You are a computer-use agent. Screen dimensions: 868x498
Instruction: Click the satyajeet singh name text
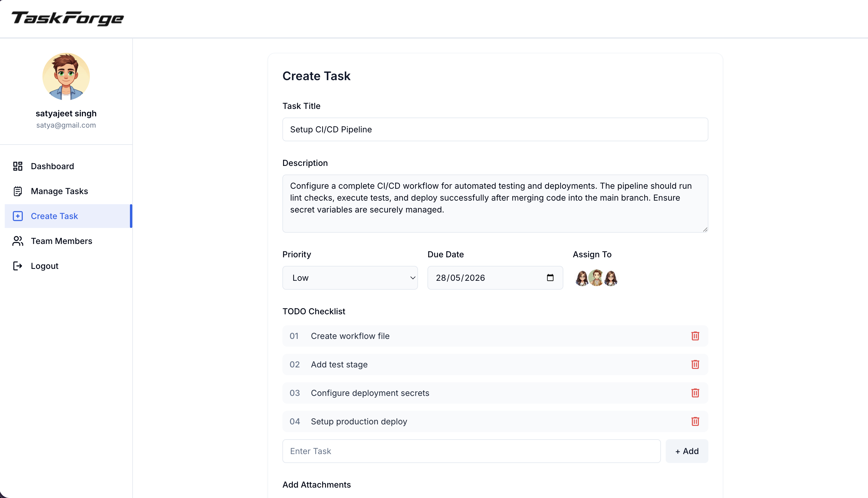pos(66,114)
